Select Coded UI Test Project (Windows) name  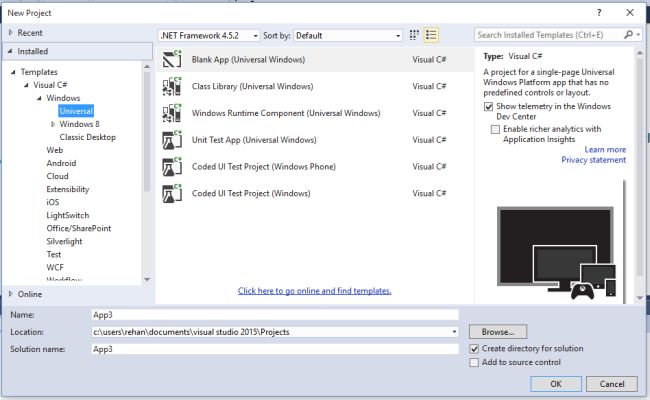[x=251, y=194]
